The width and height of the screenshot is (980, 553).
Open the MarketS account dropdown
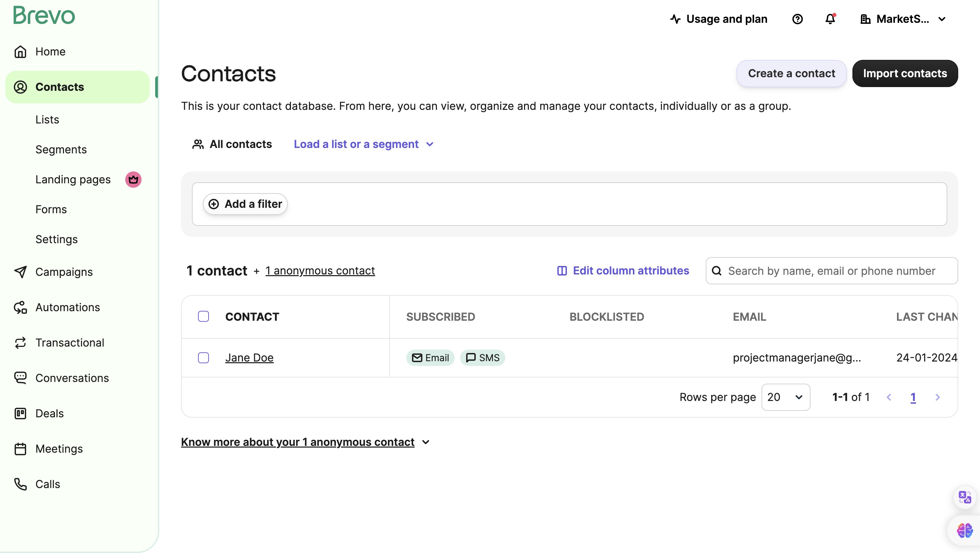[903, 19]
